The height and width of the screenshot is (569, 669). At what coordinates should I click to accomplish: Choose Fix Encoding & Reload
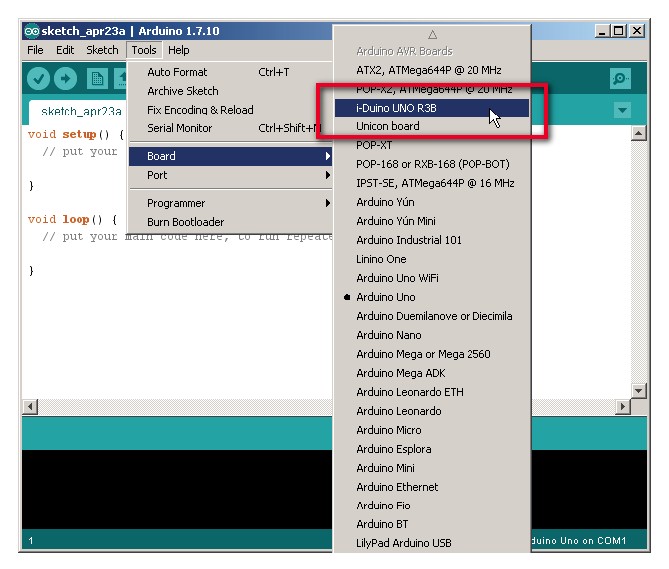230,110
